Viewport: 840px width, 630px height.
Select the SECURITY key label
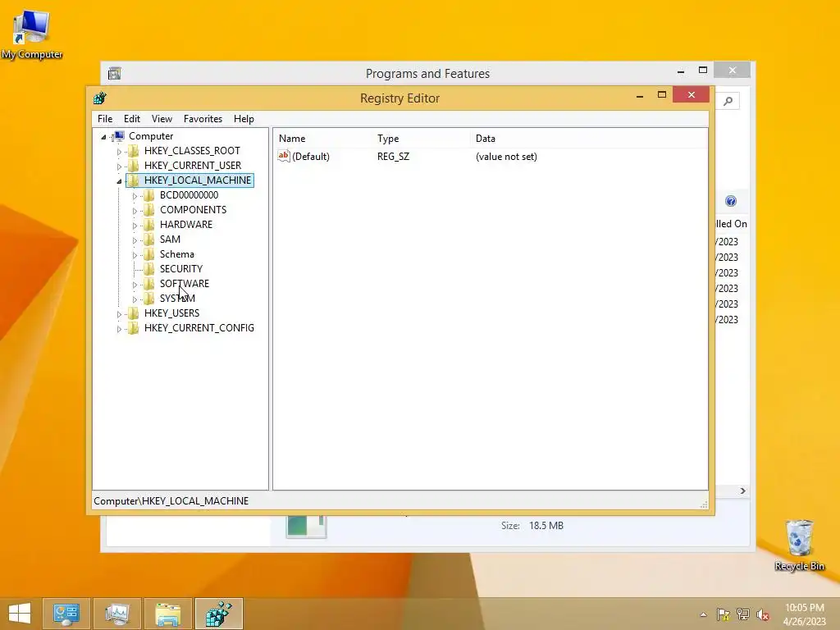tap(181, 269)
